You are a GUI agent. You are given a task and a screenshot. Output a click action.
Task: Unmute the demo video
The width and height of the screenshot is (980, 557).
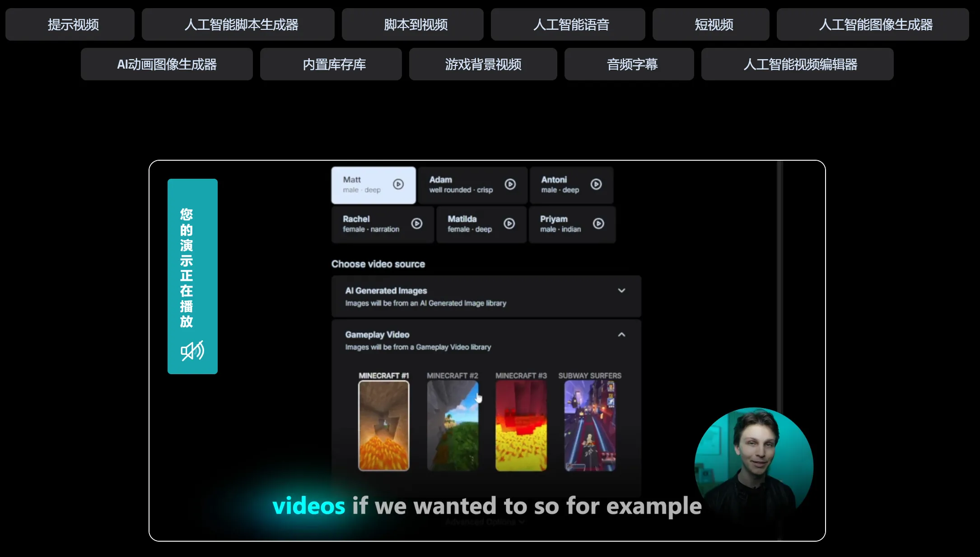[192, 351]
